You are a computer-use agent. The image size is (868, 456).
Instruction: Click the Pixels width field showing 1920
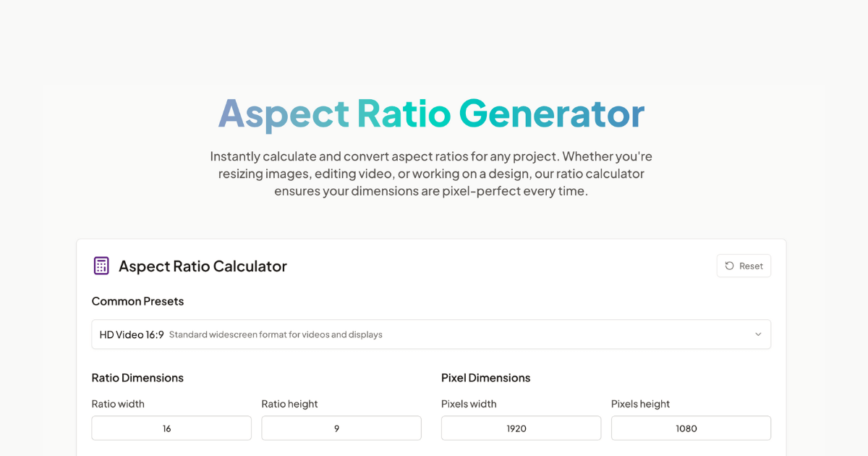521,428
